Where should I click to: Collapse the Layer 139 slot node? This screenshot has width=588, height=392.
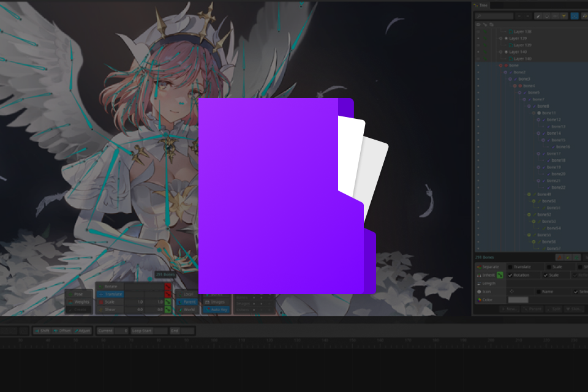coord(500,38)
